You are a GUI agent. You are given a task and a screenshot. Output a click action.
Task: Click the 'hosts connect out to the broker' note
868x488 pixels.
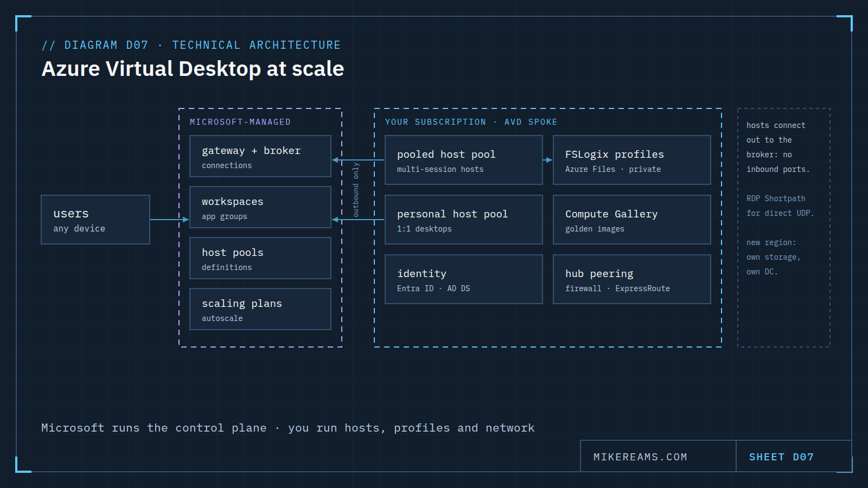(x=778, y=147)
